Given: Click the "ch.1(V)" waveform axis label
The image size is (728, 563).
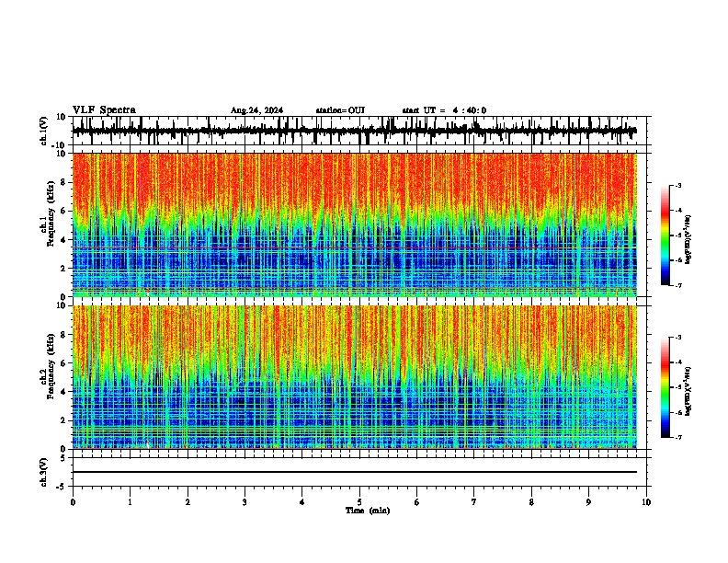Looking at the screenshot, I should pyautogui.click(x=44, y=131).
